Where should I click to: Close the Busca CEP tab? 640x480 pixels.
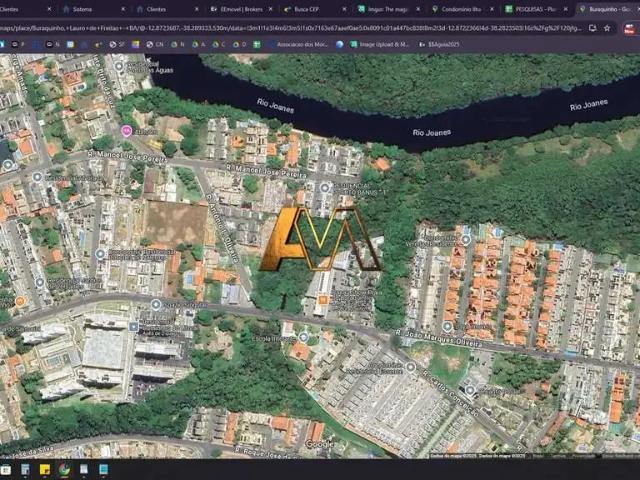(344, 9)
